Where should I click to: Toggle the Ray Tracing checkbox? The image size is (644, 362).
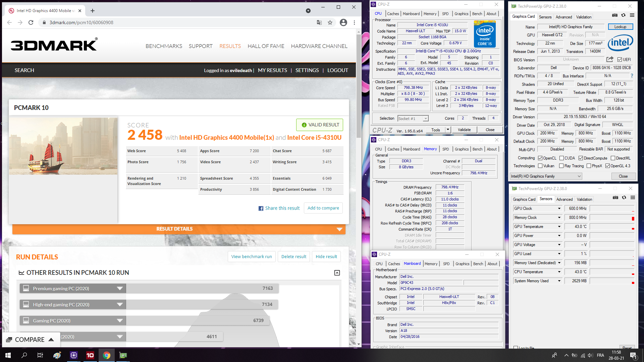tap(561, 166)
